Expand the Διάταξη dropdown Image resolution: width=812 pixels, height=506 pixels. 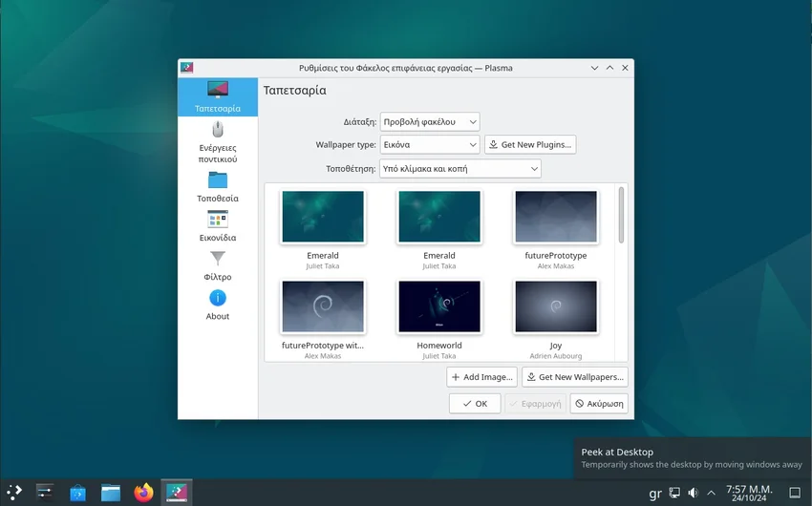tap(430, 122)
